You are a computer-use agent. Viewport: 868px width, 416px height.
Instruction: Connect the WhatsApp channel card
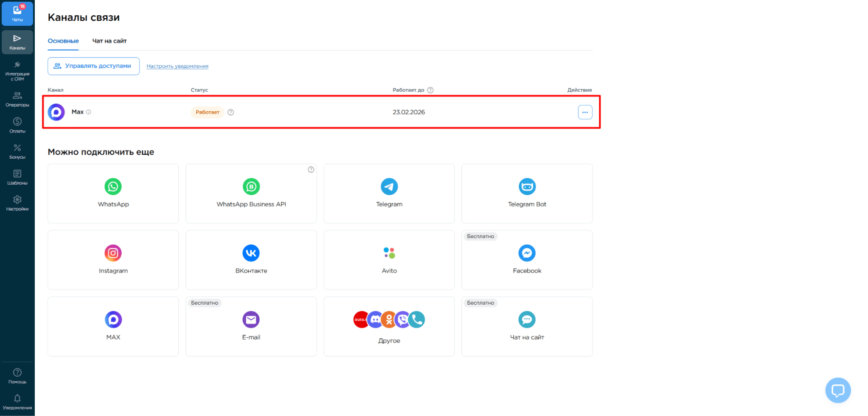[113, 193]
